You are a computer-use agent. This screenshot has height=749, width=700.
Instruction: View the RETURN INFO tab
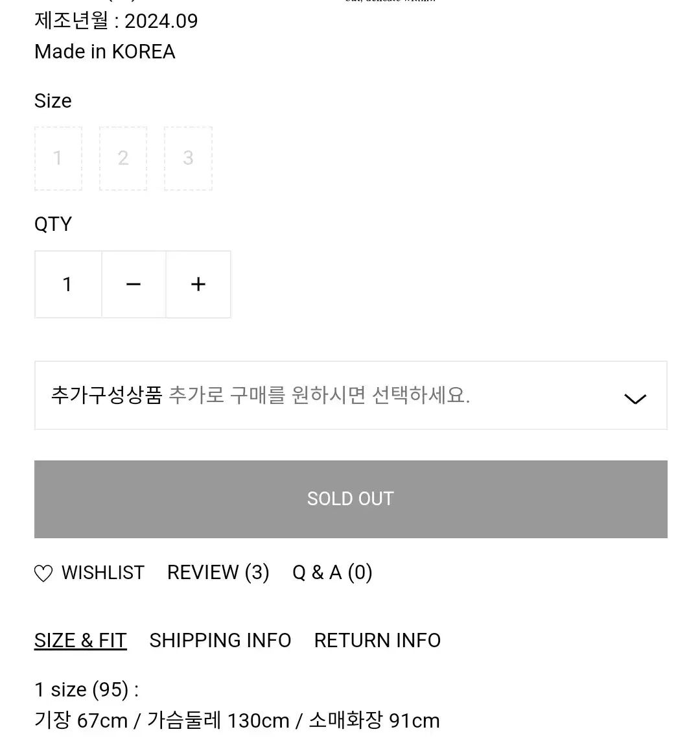(x=377, y=640)
